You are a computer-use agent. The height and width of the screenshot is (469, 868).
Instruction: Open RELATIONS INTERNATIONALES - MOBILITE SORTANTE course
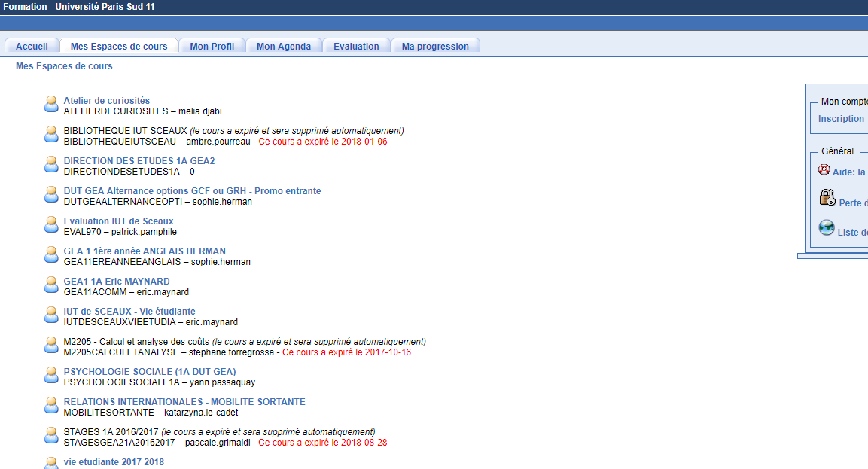tap(184, 402)
